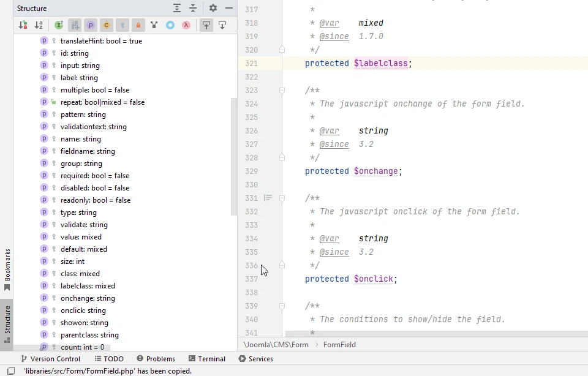This screenshot has height=376, width=588.
Task: Open the Terminal tool window
Action: coord(207,359)
